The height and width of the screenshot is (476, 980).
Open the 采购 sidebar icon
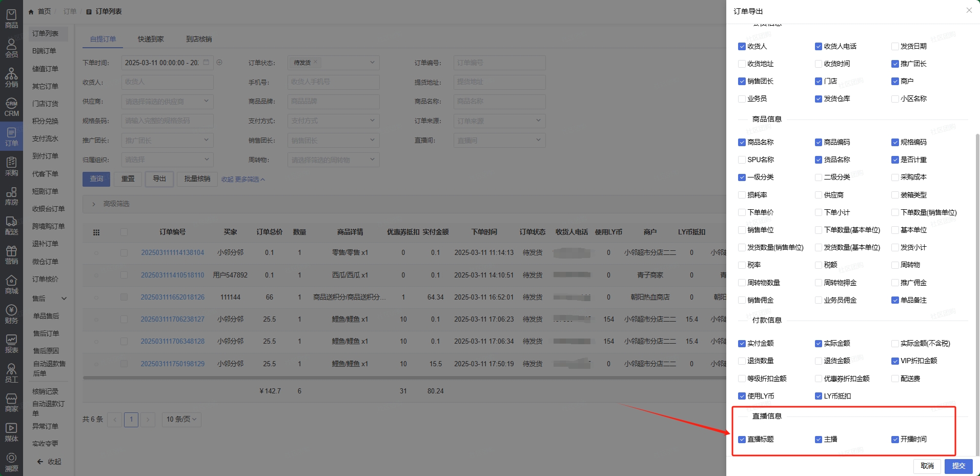[x=11, y=167]
